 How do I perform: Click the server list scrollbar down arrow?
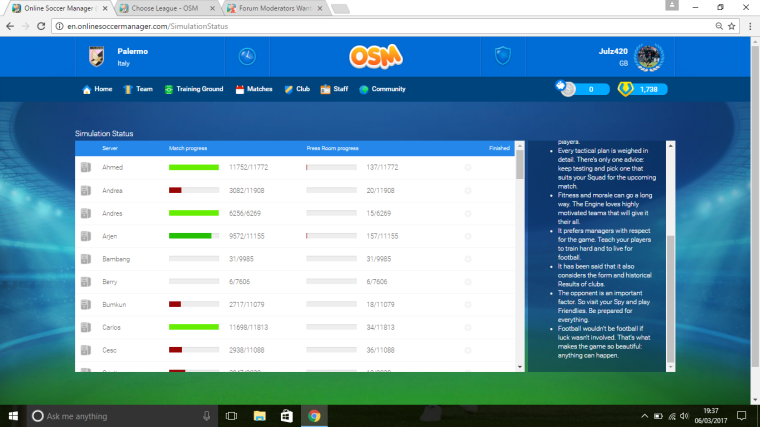point(520,367)
